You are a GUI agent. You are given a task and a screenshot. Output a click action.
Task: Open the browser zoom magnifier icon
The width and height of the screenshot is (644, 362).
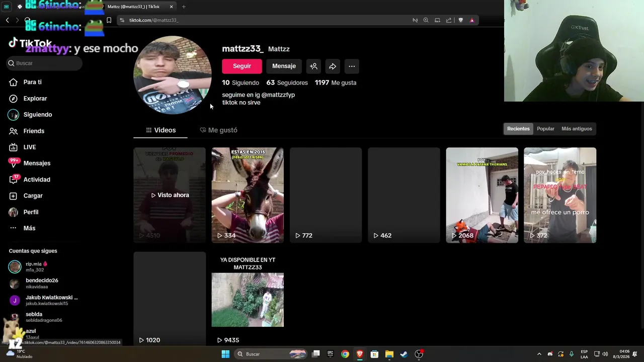(426, 20)
